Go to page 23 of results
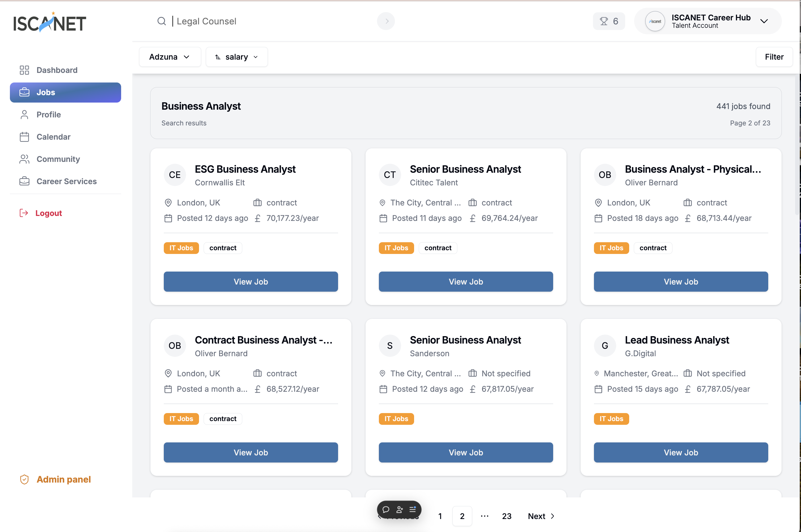Image resolution: width=801 pixels, height=532 pixels. 506,516
